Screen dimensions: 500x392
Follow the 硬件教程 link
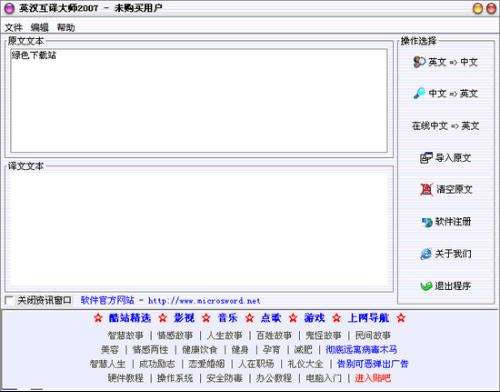(x=125, y=378)
